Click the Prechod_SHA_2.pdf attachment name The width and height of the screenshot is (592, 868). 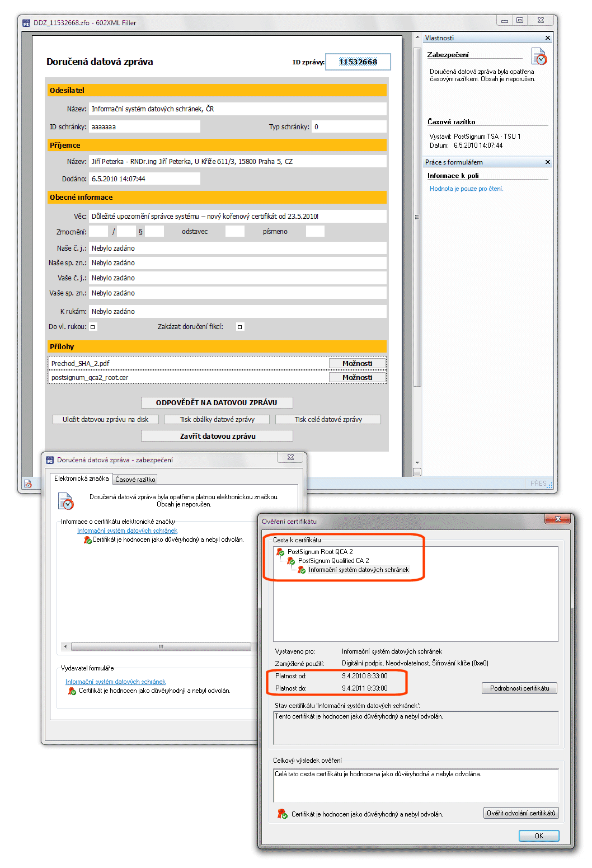click(x=81, y=364)
